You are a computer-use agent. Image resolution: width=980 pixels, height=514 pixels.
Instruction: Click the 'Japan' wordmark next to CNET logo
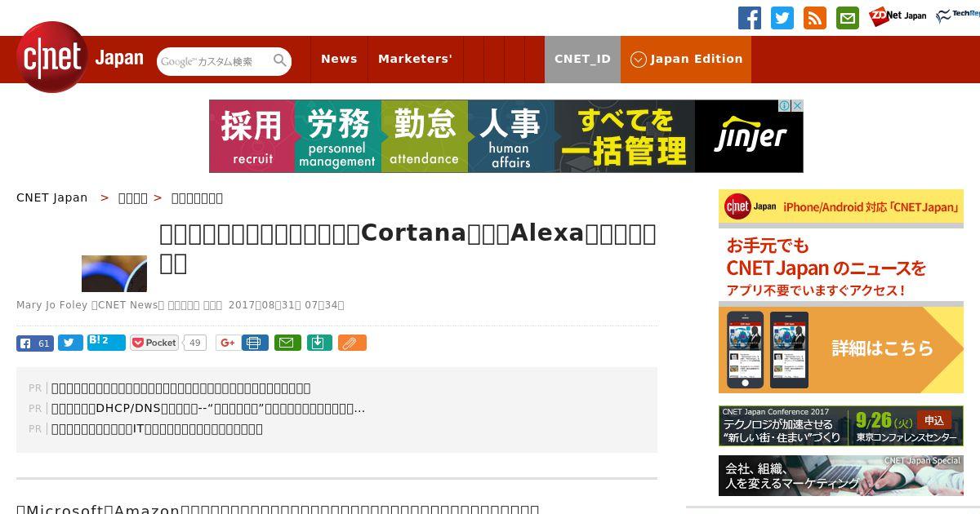coord(118,59)
